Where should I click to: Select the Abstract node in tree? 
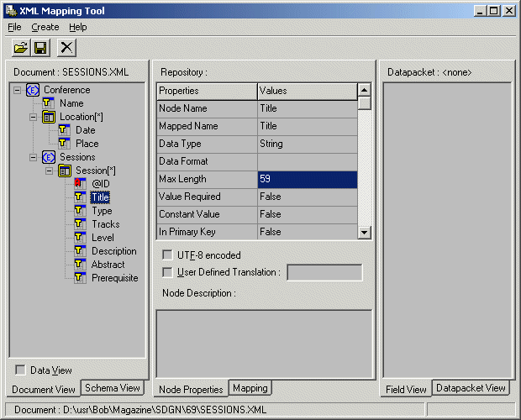[x=108, y=265]
